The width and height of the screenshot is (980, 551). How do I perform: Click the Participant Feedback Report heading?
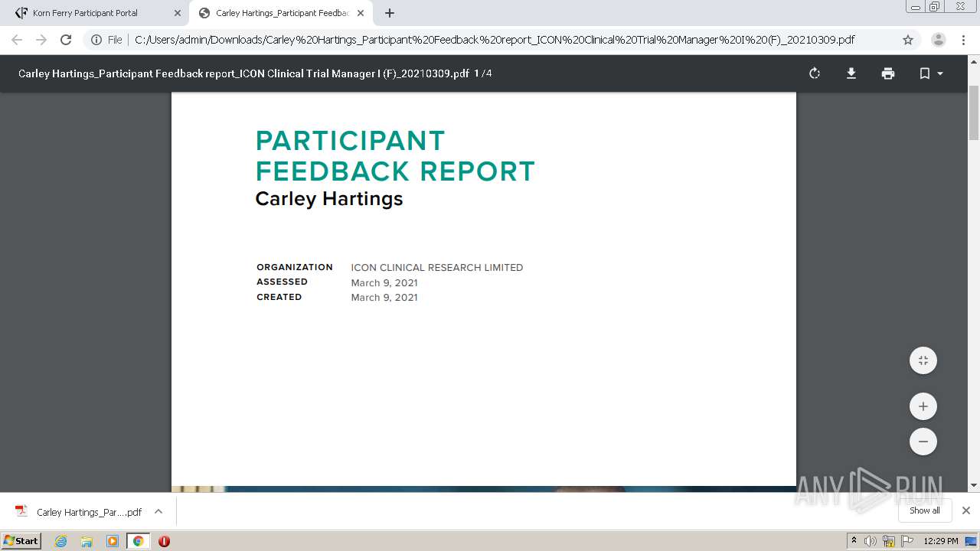[x=395, y=156]
